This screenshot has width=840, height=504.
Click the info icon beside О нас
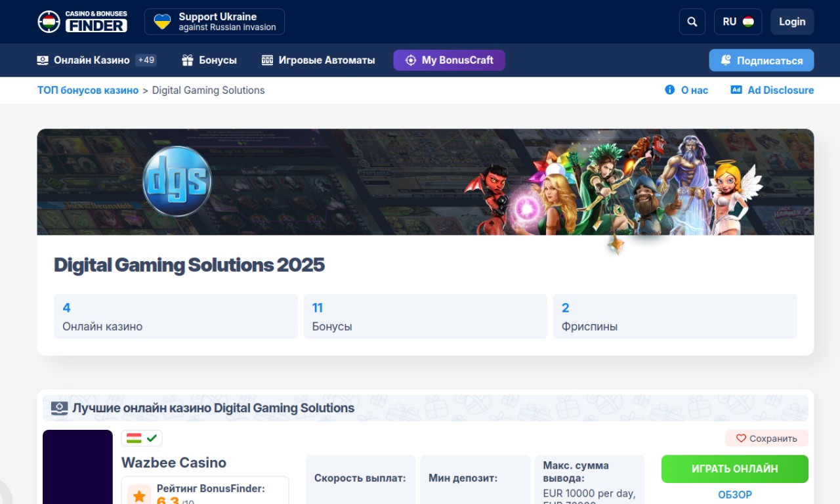(669, 90)
